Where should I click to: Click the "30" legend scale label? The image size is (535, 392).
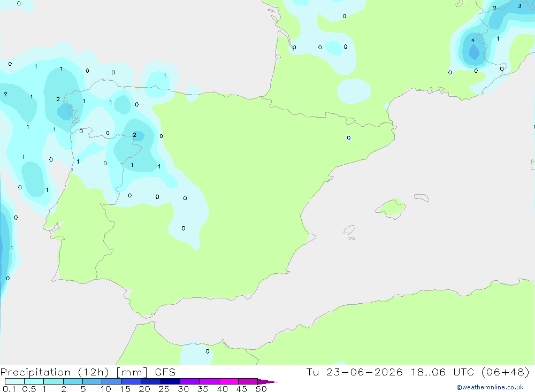click(x=184, y=389)
